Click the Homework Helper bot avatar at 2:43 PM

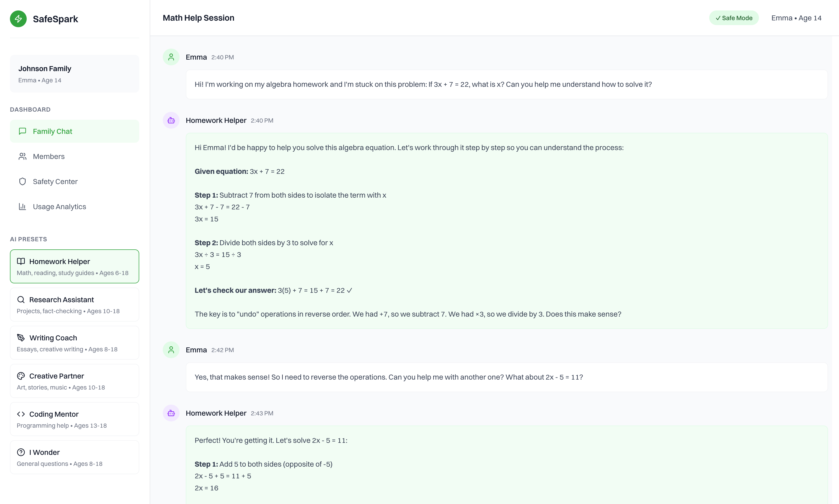coord(171,413)
